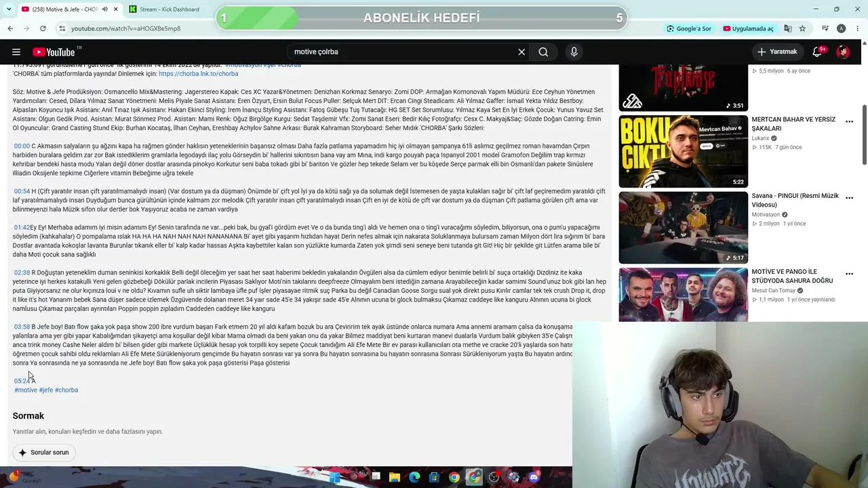Screen dimensions: 868x488
Task: Click the Google'a Sor chip in address bar
Action: point(689,28)
